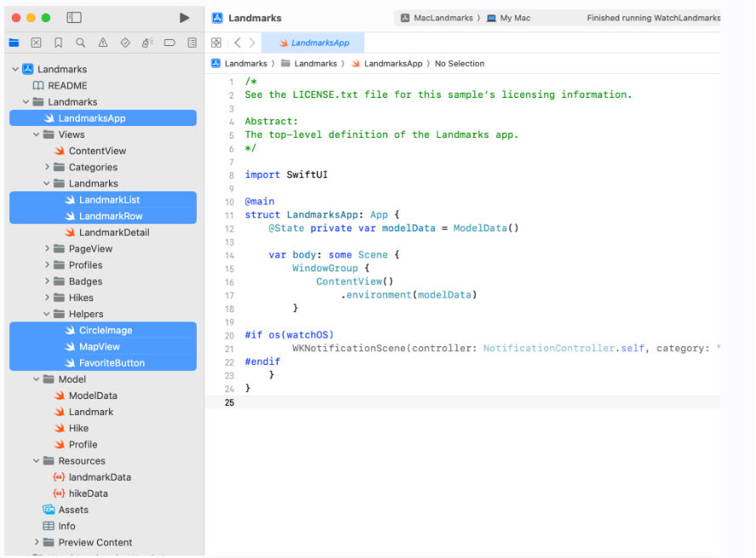Select LandmarksApp in the navigator
Image resolution: width=756 pixels, height=558 pixels.
coord(103,118)
